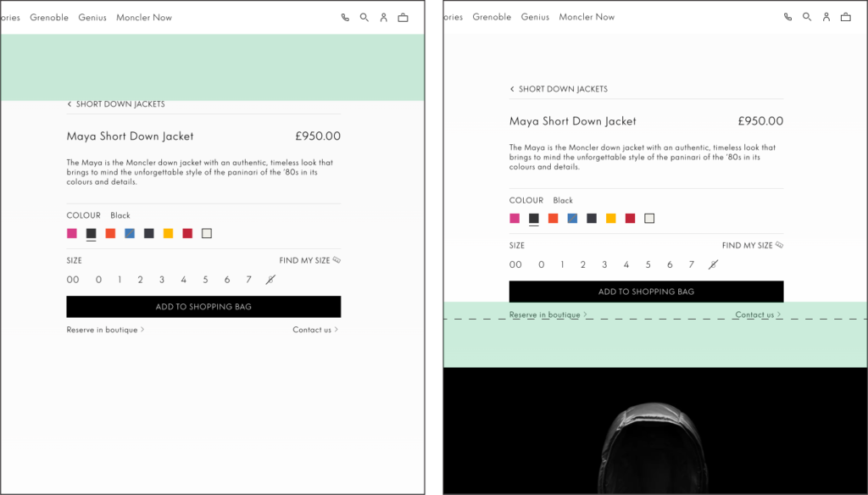Select size 7 in right page
Screen dimensions: 868x495
pos(692,264)
